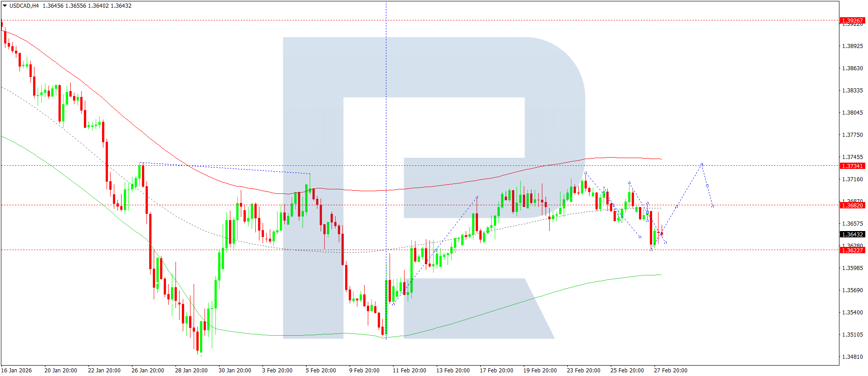The height and width of the screenshot is (376, 868).
Task: Click the 3 Feb 20:00 date label
Action: tap(277, 371)
